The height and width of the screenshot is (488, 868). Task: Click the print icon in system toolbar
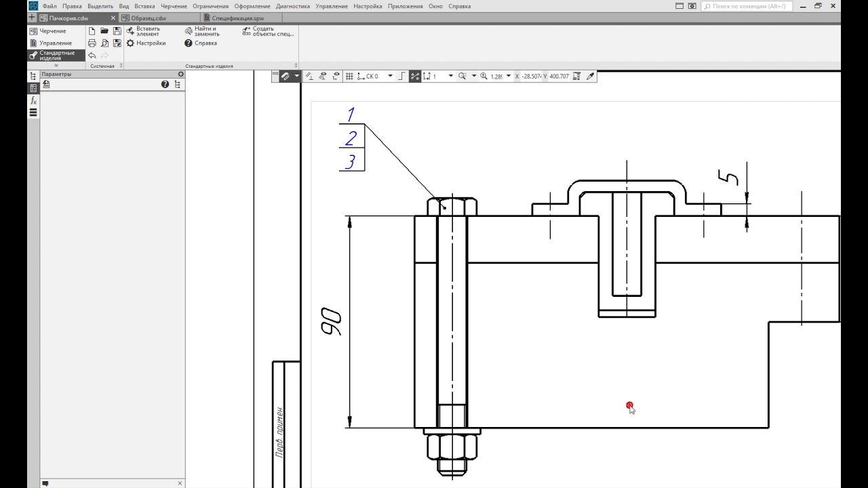coord(92,43)
